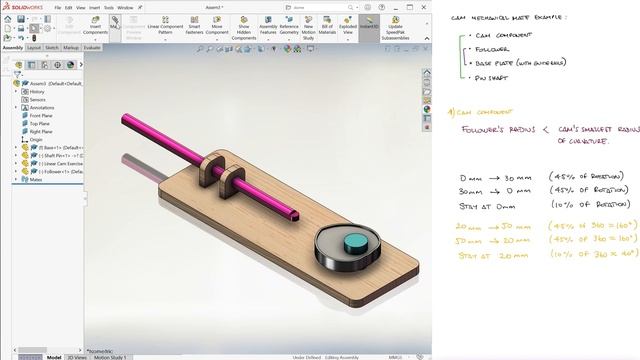The height and width of the screenshot is (360, 640).
Task: Expand the Base<1> component node
Action: [x=16, y=147]
